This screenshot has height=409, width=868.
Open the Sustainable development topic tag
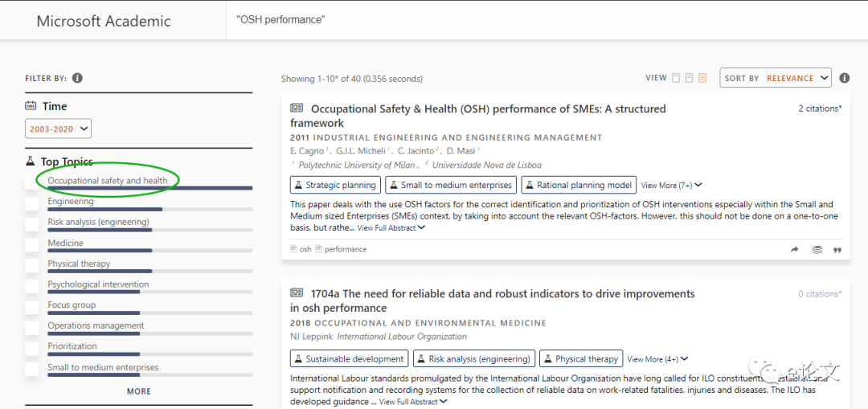click(350, 358)
